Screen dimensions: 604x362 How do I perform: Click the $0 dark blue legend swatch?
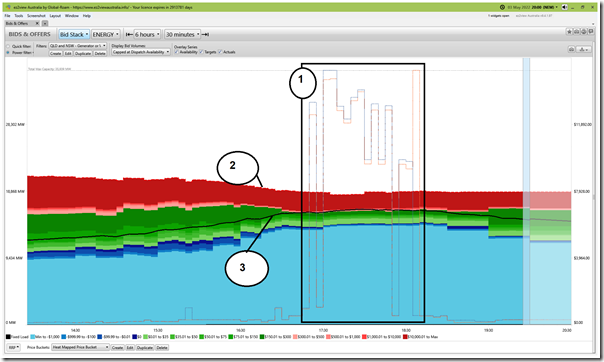click(134, 337)
